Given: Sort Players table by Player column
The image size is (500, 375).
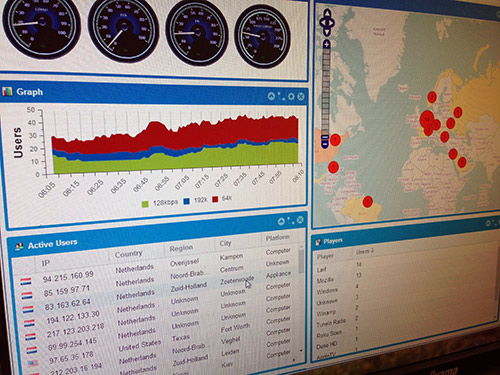Looking at the screenshot, I should [x=325, y=256].
